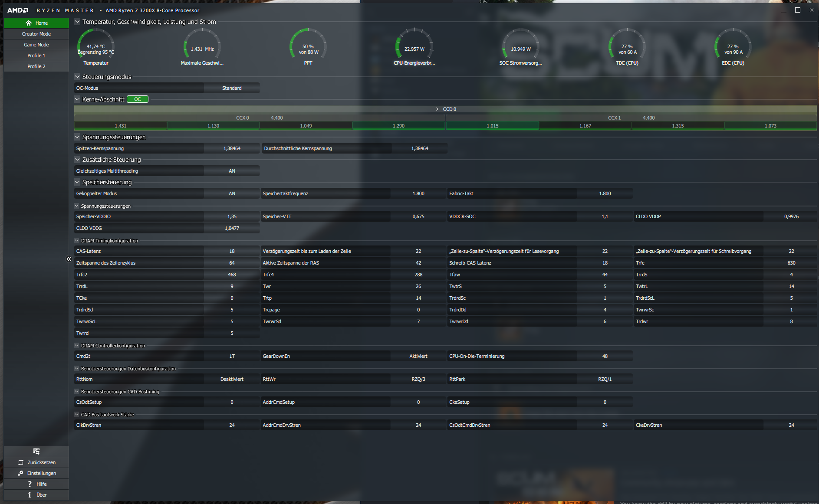Click the GearDownEn value Aktiviert
Image resolution: width=819 pixels, height=504 pixels.
click(x=418, y=356)
